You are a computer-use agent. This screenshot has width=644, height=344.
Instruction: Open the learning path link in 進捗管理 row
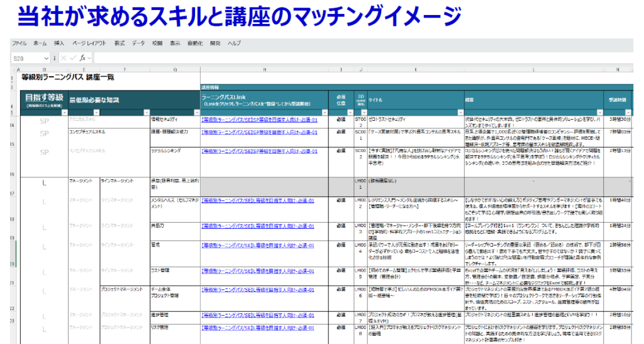[x=258, y=315]
